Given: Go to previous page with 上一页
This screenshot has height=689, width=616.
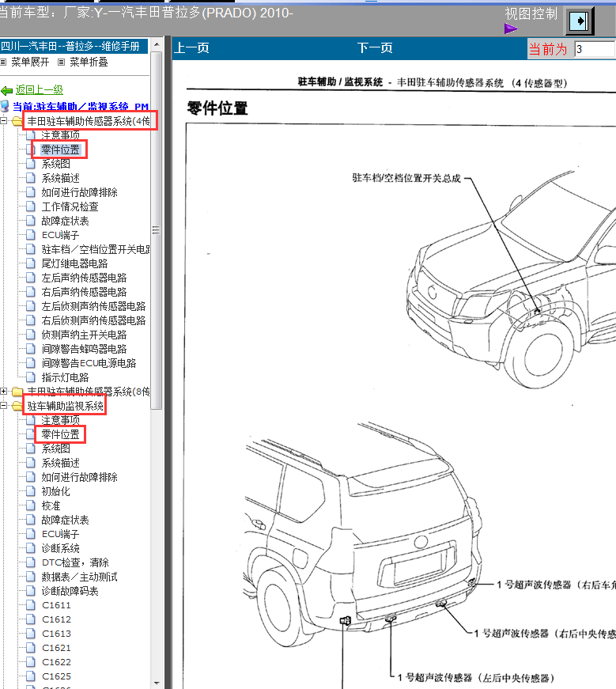Looking at the screenshot, I should 191,48.
